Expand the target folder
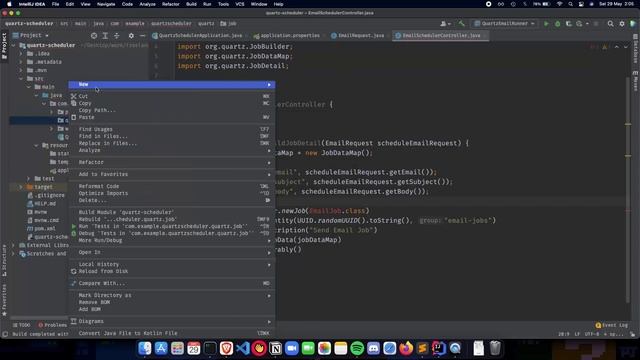The height and width of the screenshot is (360, 640). 21,187
